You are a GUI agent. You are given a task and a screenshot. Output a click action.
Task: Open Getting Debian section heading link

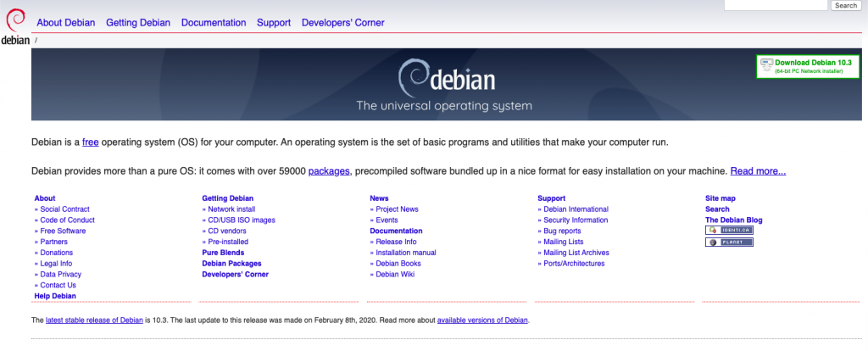point(227,198)
